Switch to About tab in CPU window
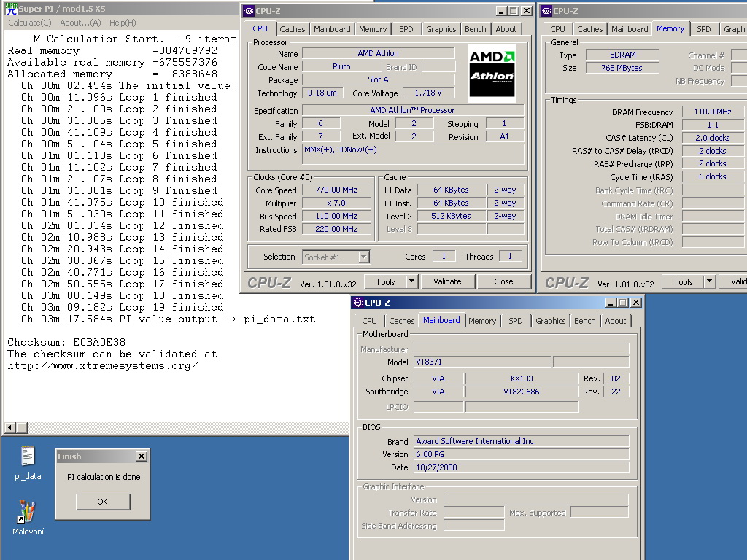Screen dimensions: 747x560 coord(506,29)
